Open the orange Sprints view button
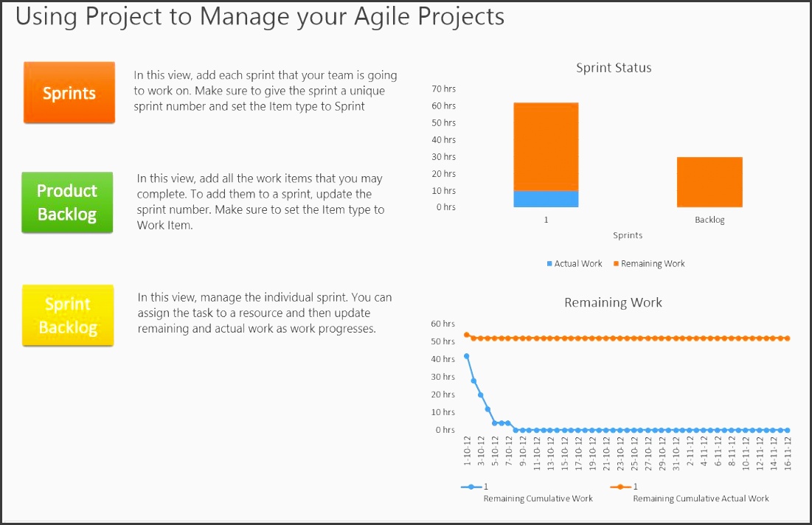The width and height of the screenshot is (812, 525). pyautogui.click(x=69, y=93)
